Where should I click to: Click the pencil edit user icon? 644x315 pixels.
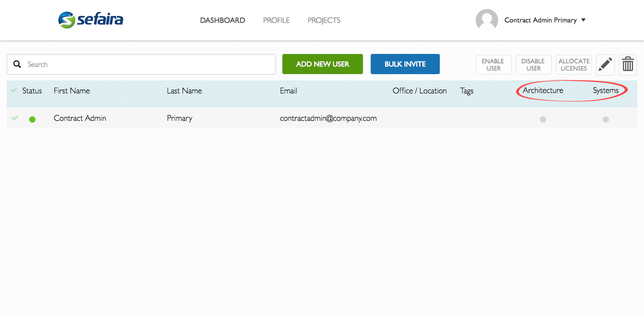click(x=605, y=65)
